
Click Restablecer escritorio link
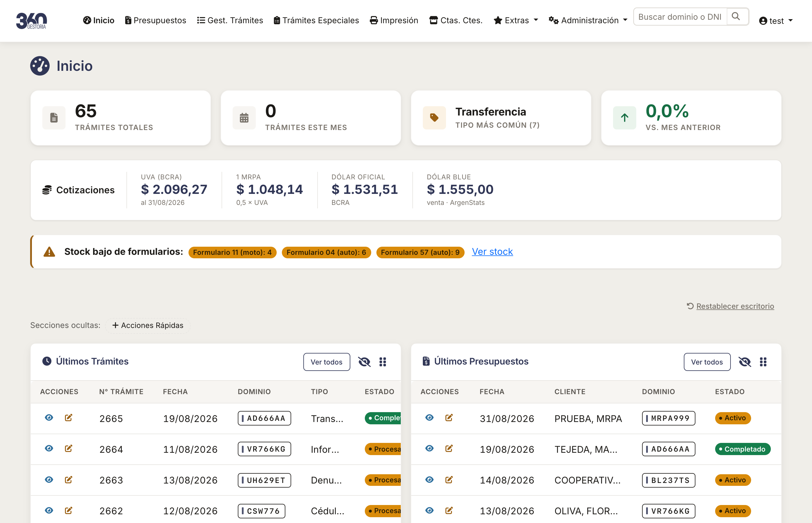coord(731,306)
